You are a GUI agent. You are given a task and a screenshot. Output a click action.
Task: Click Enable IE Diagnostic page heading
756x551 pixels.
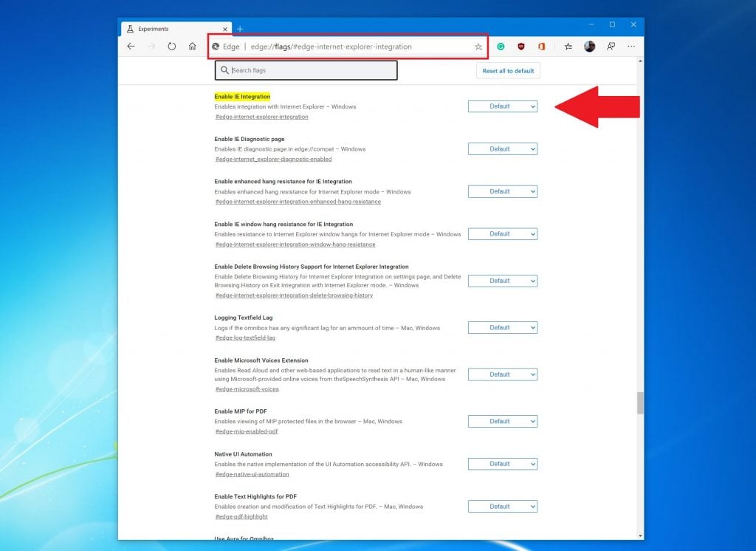(x=250, y=139)
